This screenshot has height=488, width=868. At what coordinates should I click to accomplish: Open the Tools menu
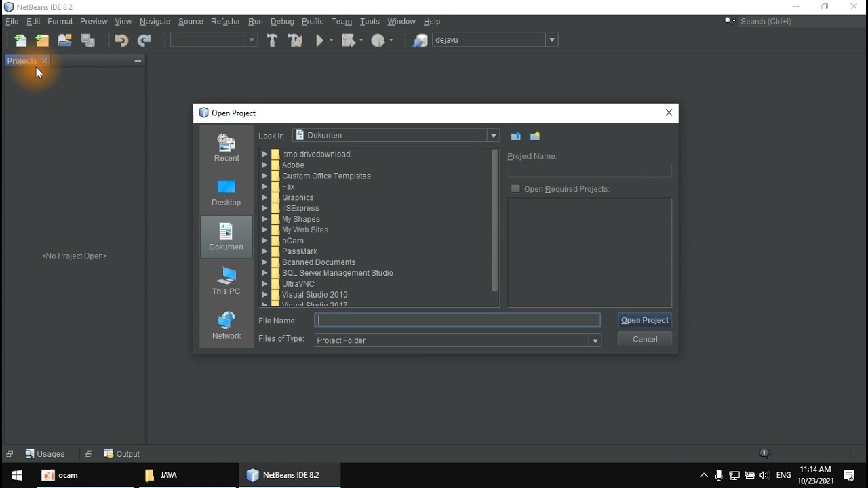(x=370, y=22)
